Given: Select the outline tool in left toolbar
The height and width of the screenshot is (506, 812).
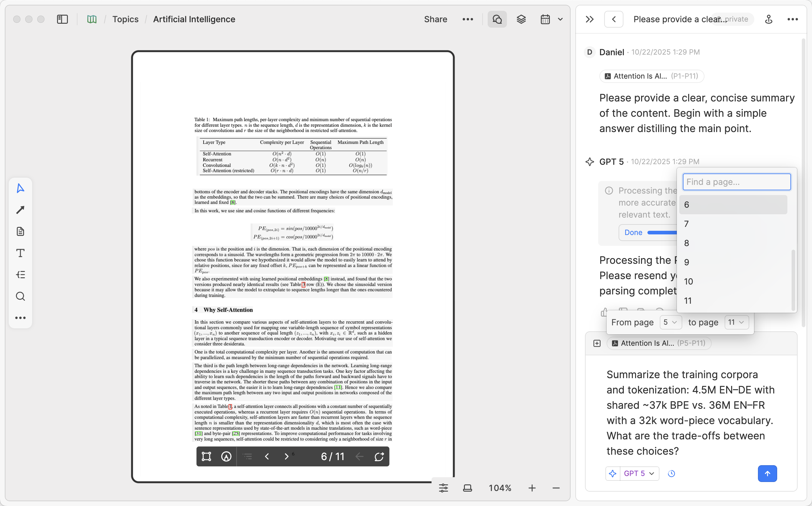Looking at the screenshot, I should [x=20, y=274].
